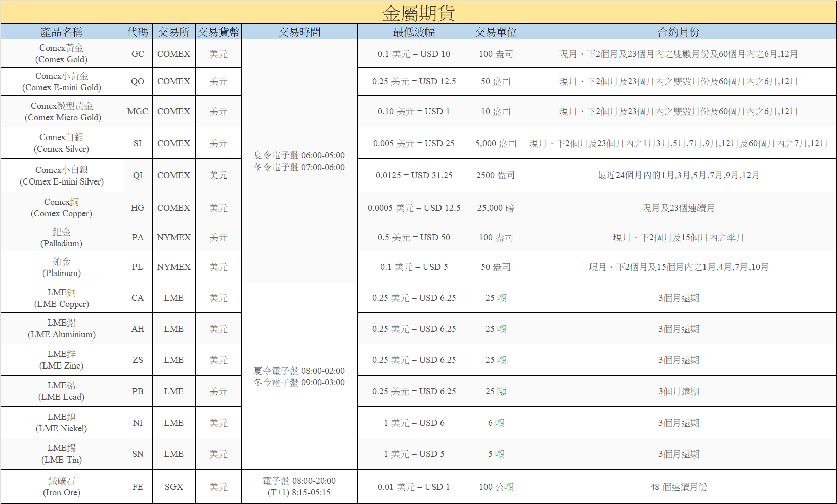Click the 0.01 美元 = USD 1 cell
The width and height of the screenshot is (837, 504).
(414, 487)
